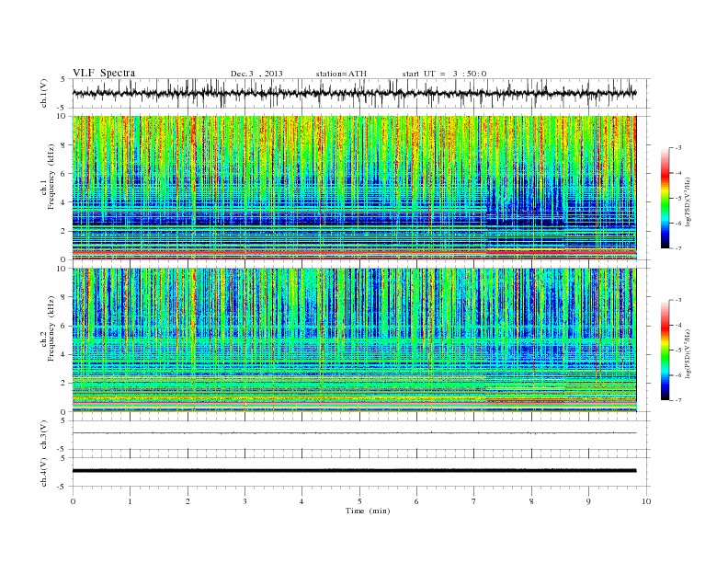Click inside the ch.1 spectrogram panel

click(x=354, y=188)
